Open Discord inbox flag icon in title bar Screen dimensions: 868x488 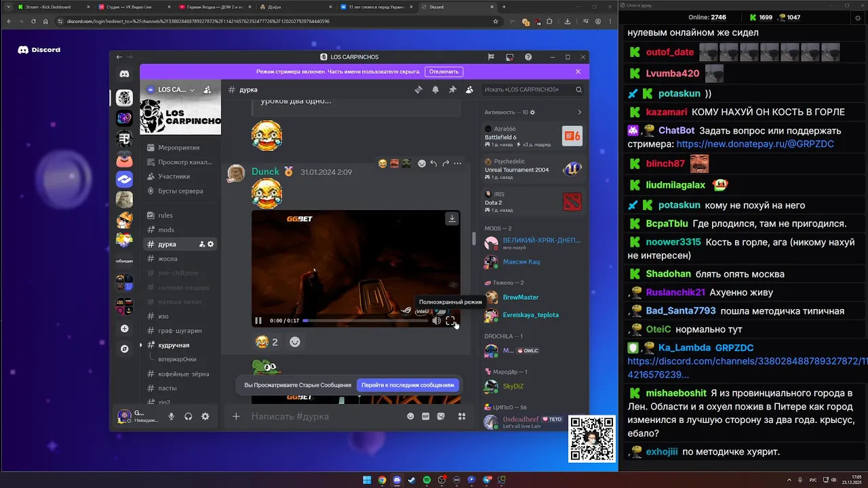[491, 57]
